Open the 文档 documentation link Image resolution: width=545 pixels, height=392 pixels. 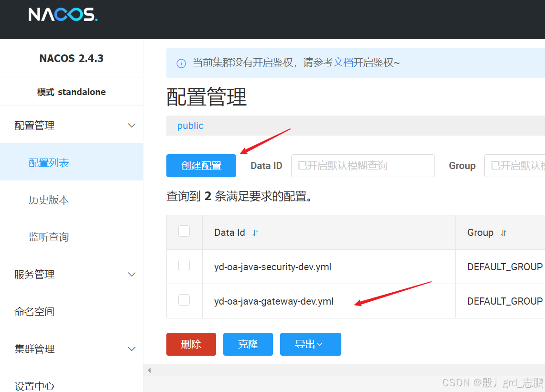tap(343, 63)
